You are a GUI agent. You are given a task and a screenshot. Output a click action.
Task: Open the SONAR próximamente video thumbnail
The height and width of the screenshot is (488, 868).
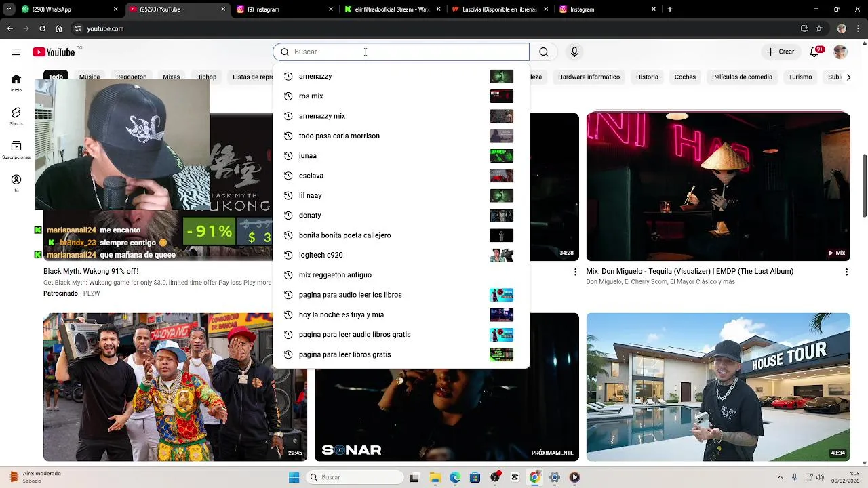(447, 415)
